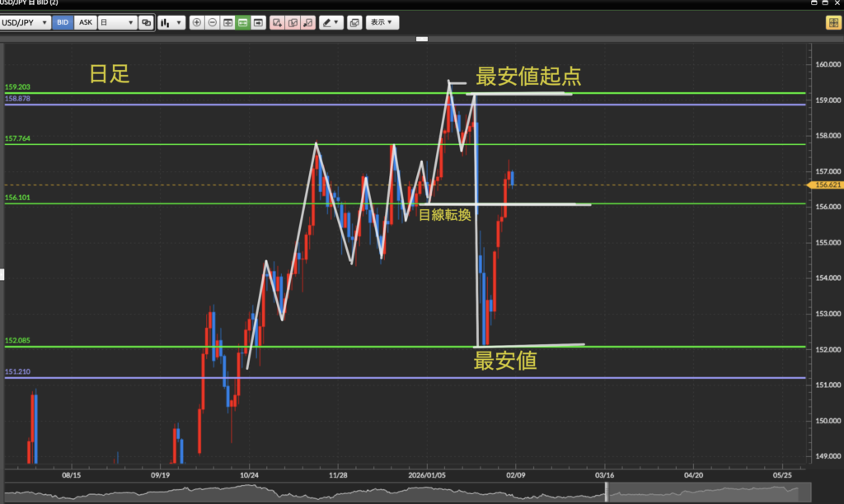
Task: Click the bottom overview navigator range handle
Action: pyautogui.click(x=607, y=492)
